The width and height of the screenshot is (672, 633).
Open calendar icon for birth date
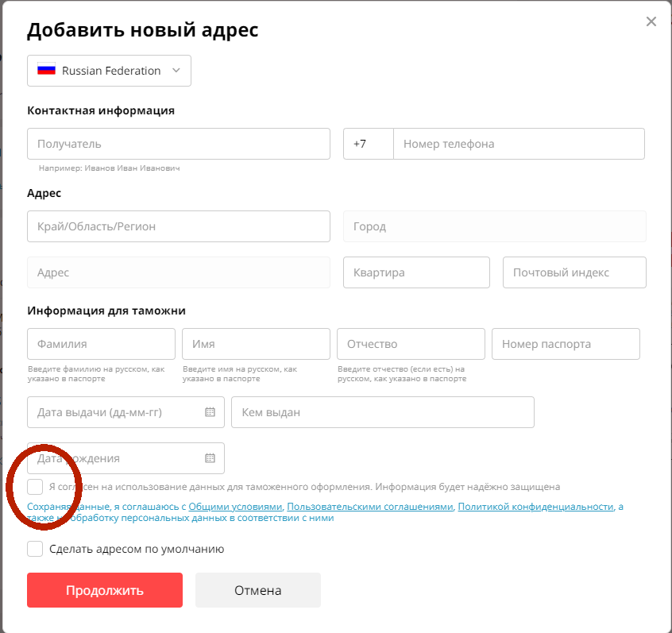tap(210, 458)
